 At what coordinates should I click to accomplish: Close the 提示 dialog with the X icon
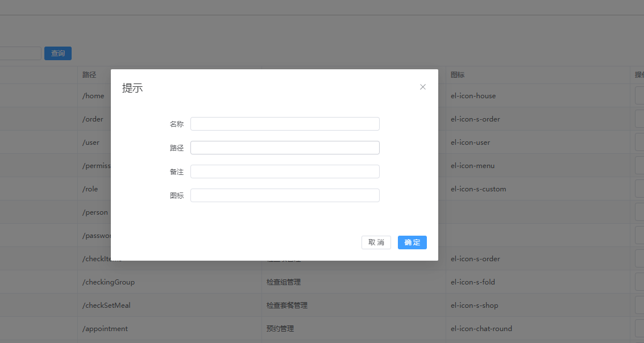(x=423, y=87)
